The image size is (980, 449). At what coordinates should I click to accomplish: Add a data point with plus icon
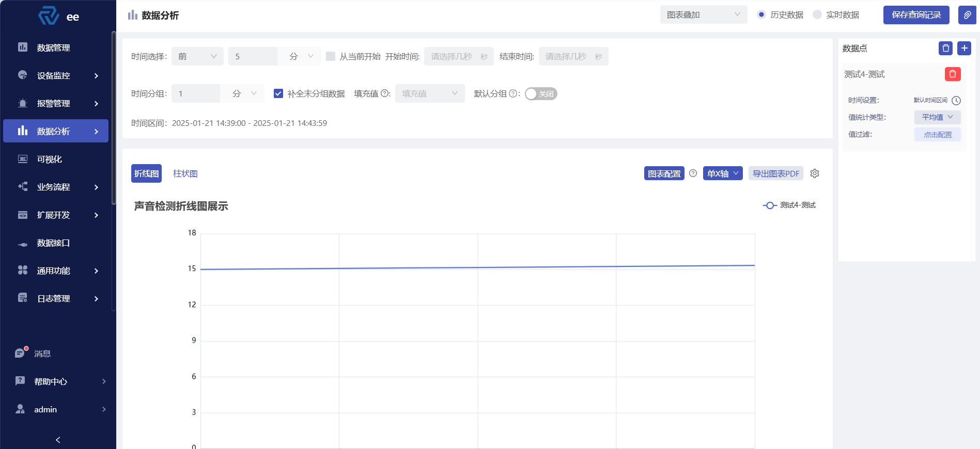coord(964,48)
